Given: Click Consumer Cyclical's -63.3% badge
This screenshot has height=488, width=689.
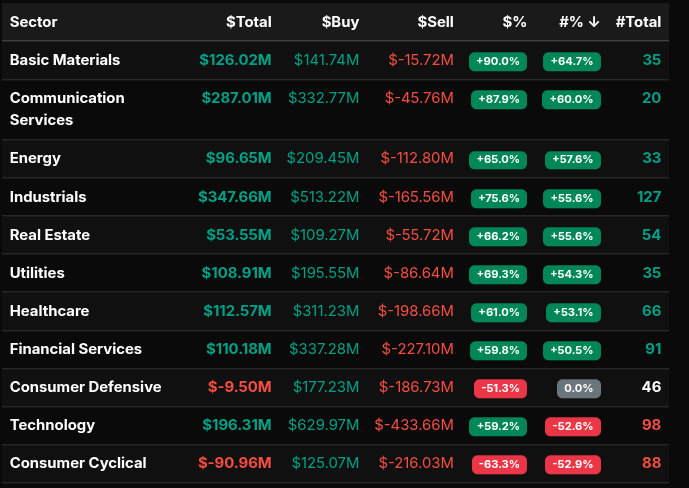Looking at the screenshot, I should pos(498,464).
